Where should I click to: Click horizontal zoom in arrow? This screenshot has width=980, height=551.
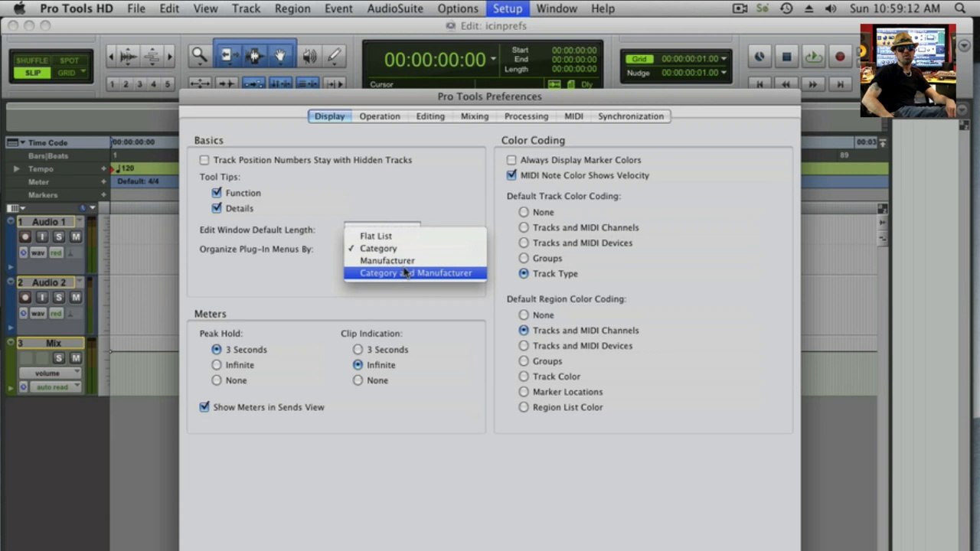pos(169,55)
